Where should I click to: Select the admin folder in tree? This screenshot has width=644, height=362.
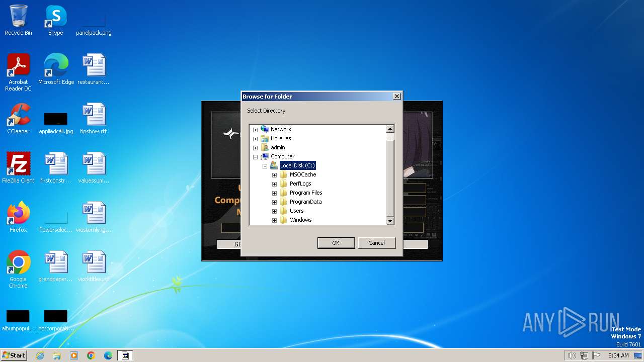point(278,147)
